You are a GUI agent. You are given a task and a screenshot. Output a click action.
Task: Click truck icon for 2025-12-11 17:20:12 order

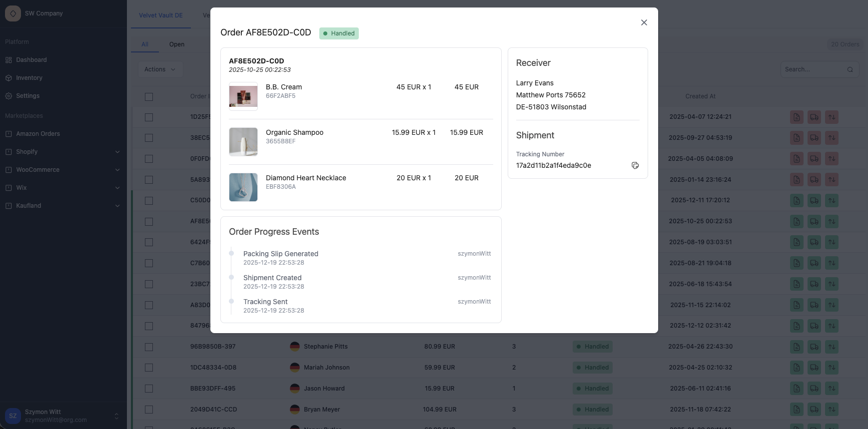(x=814, y=201)
